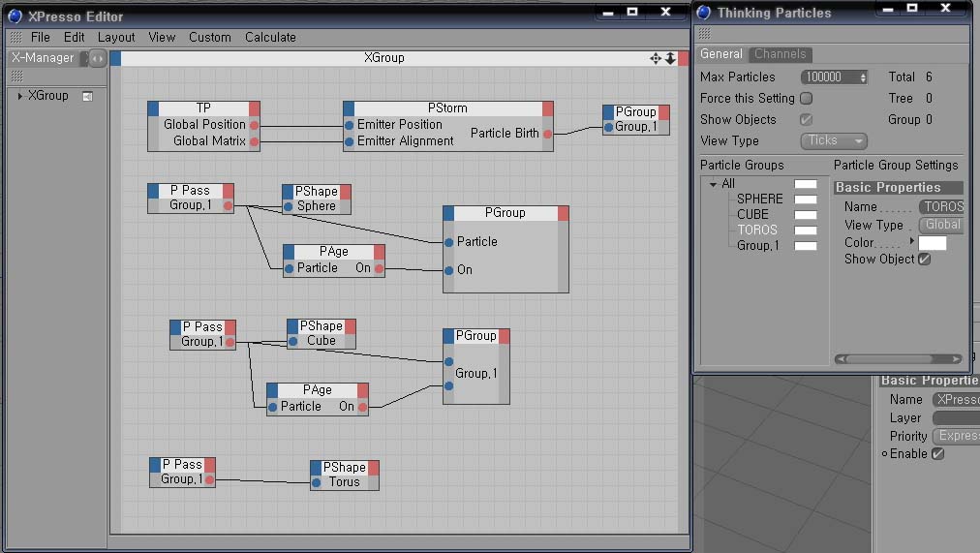980x553 pixels.
Task: Open the Layout menu
Action: click(116, 38)
